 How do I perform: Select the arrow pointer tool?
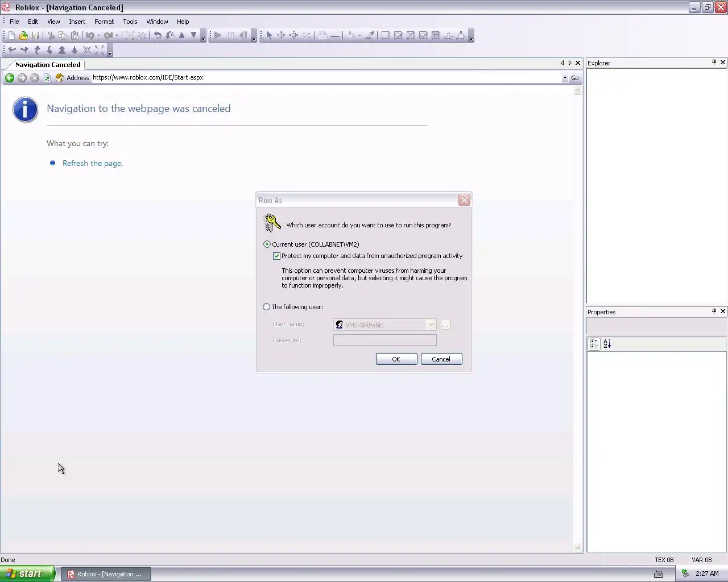[270, 35]
